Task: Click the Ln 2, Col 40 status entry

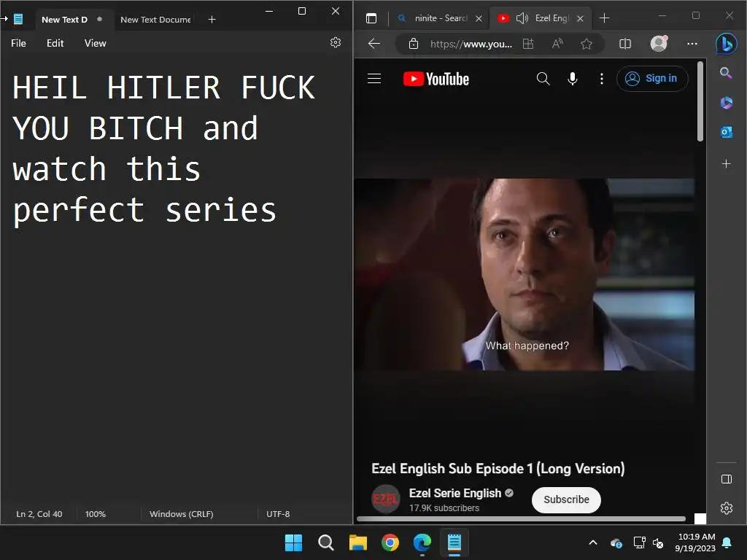Action: pyautogui.click(x=39, y=514)
